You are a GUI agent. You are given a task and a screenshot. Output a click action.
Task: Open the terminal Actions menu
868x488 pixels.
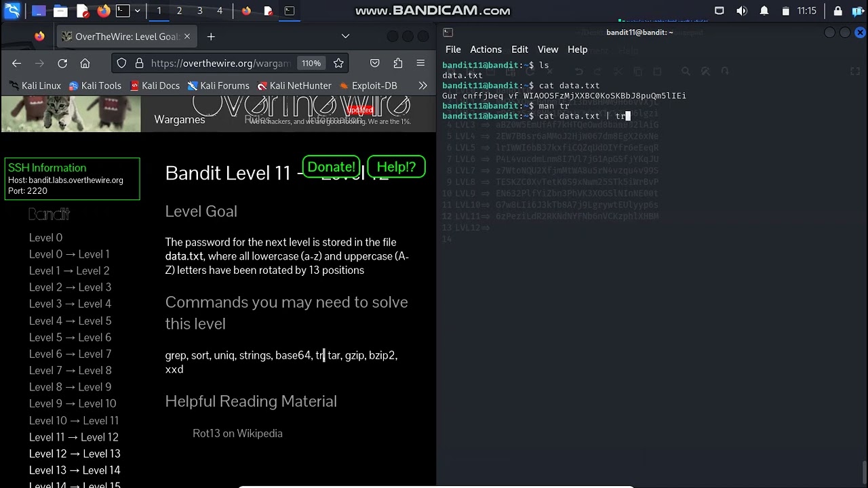point(486,49)
